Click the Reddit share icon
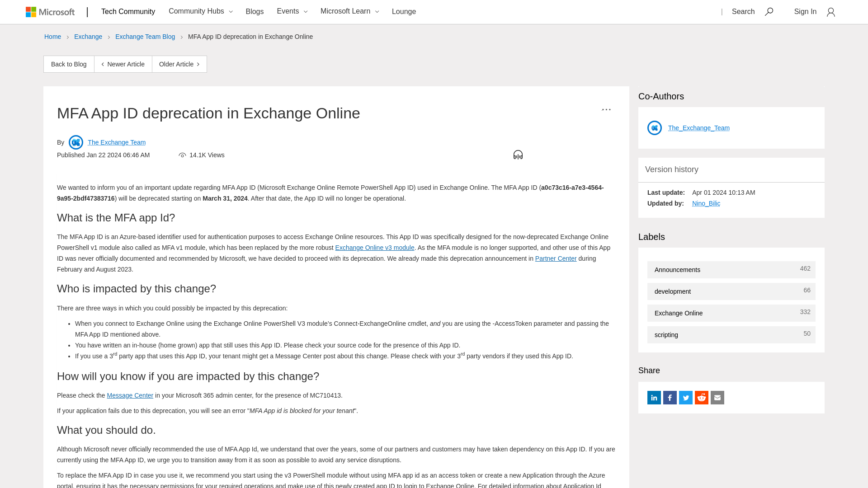Viewport: 868px width, 488px height. tap(701, 398)
